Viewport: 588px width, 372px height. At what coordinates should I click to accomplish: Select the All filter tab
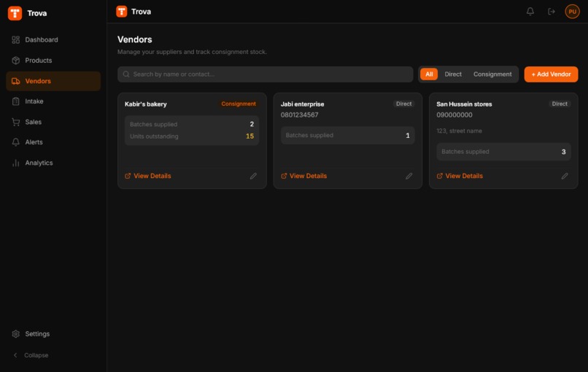(429, 74)
